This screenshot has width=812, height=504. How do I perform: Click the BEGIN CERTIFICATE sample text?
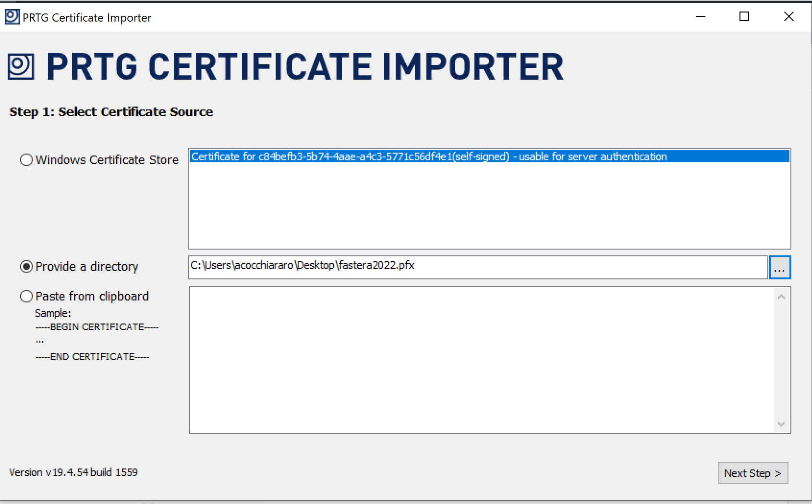click(97, 327)
